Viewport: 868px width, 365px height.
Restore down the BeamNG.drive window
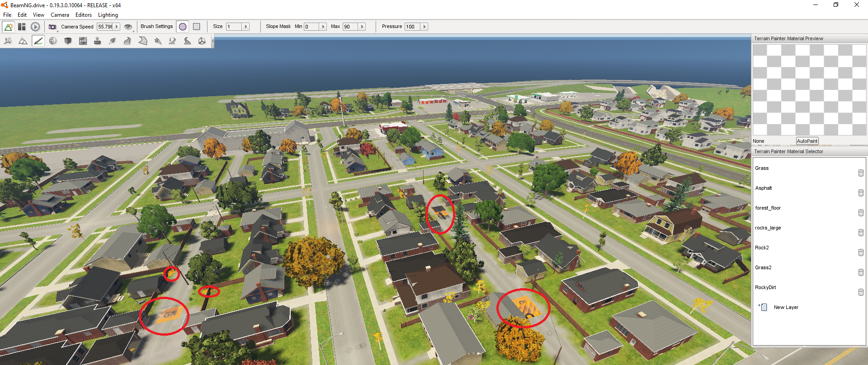coord(836,5)
